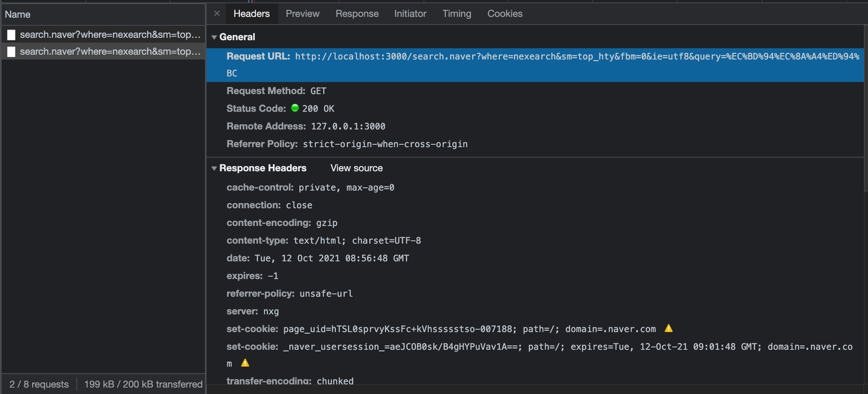868x394 pixels.
Task: Click the Remote Address 127.0.0.1:3000 value
Action: [x=348, y=126]
